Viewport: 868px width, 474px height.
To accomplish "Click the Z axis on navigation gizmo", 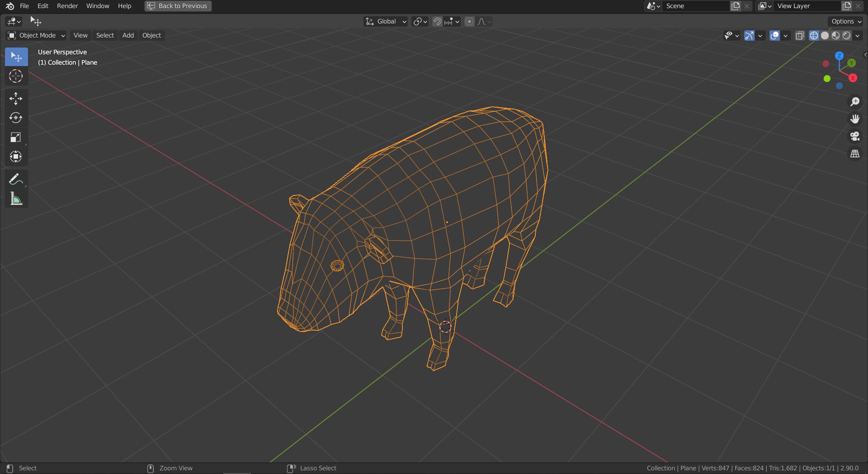I will (839, 56).
